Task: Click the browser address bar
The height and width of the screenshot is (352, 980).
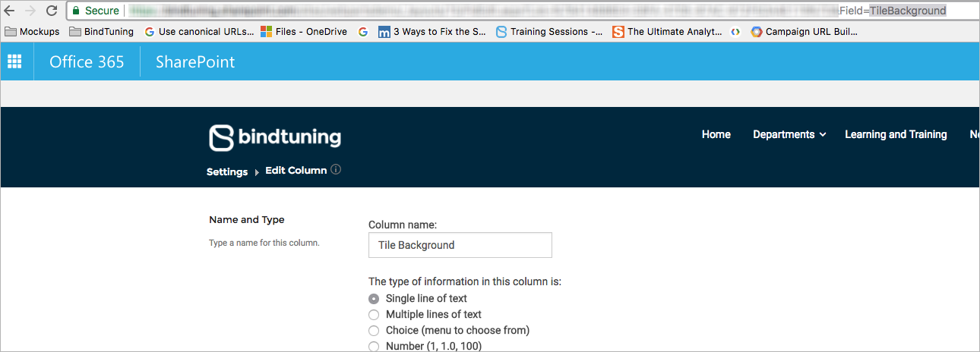Action: pos(523,11)
